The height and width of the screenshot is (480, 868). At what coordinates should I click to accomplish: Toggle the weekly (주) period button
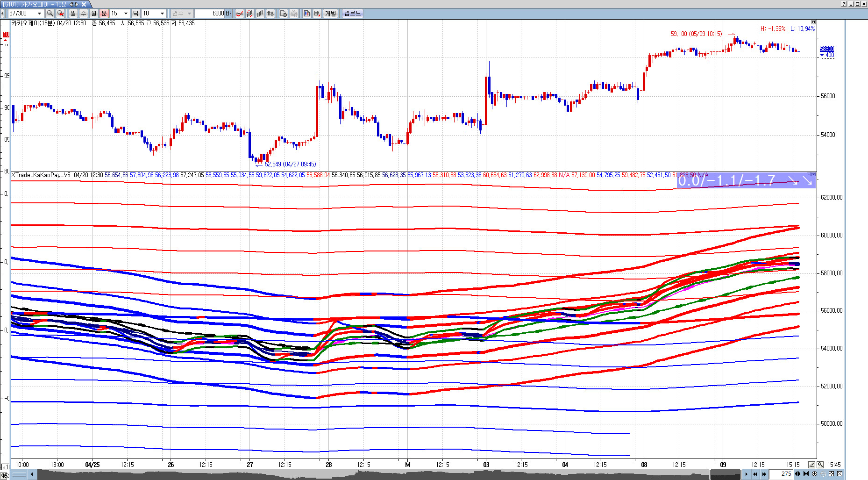pyautogui.click(x=84, y=14)
